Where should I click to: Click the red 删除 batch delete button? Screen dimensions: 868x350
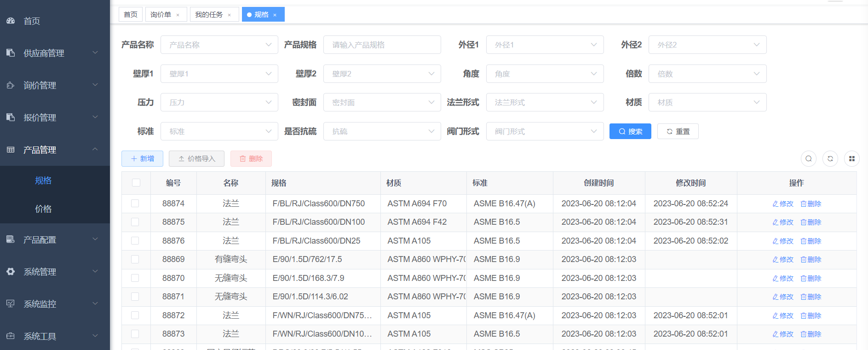(x=251, y=158)
